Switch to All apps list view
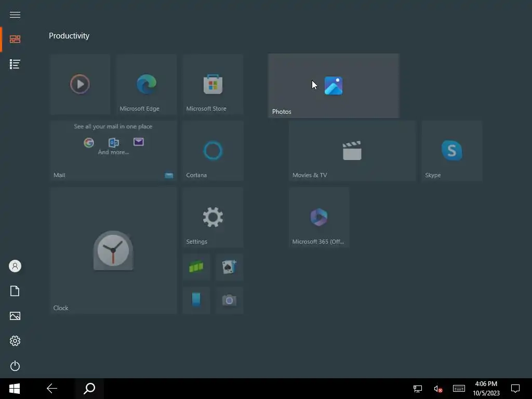Viewport: 532px width, 399px height. click(15, 64)
